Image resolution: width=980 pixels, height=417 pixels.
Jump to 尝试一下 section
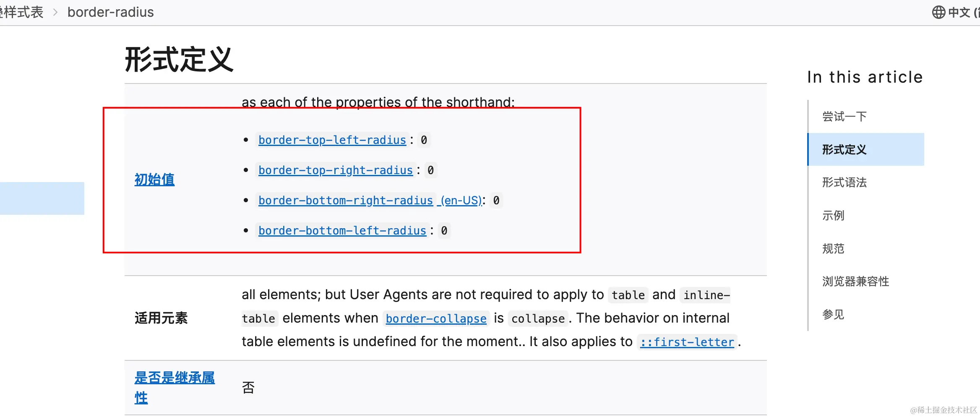tap(844, 117)
